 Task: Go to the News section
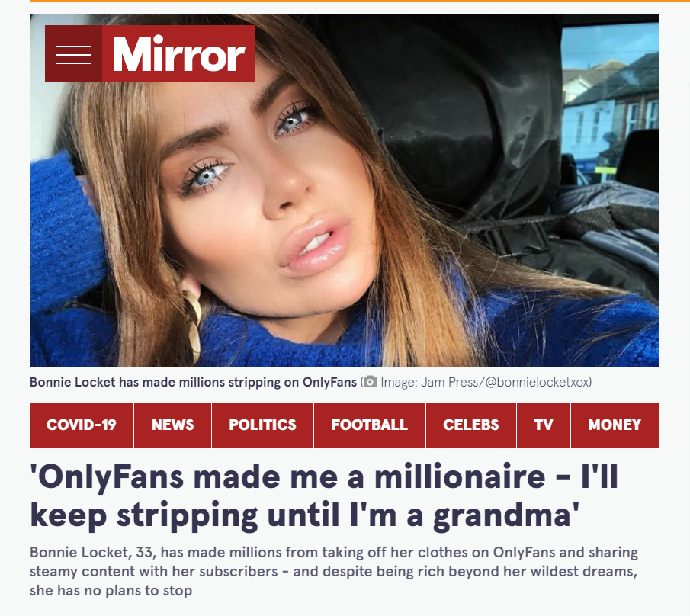coord(172,425)
